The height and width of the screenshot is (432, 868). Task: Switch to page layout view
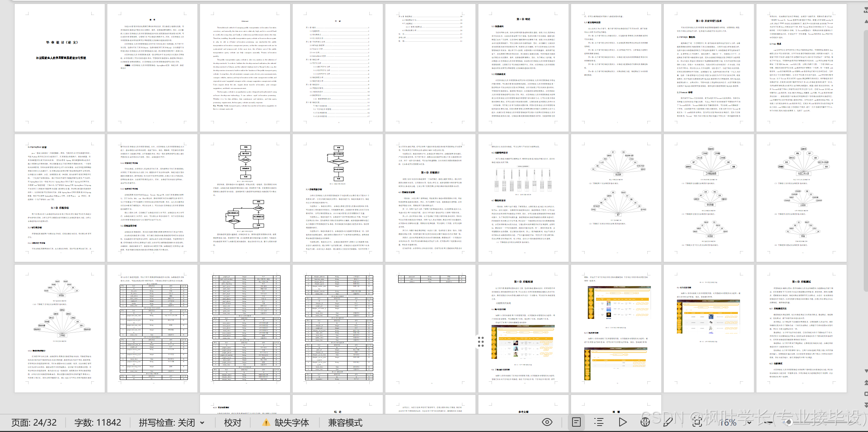576,422
